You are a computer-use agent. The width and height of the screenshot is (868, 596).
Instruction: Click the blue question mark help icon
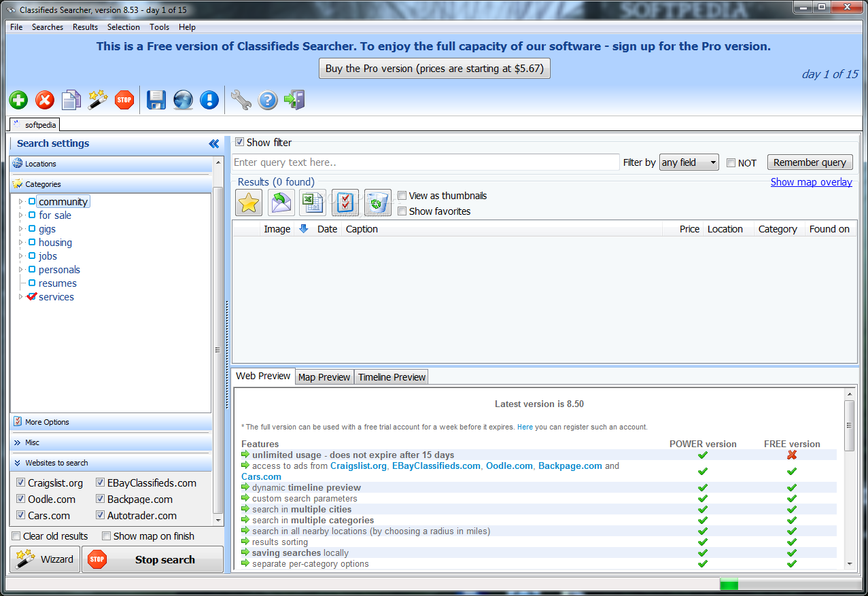pyautogui.click(x=268, y=101)
